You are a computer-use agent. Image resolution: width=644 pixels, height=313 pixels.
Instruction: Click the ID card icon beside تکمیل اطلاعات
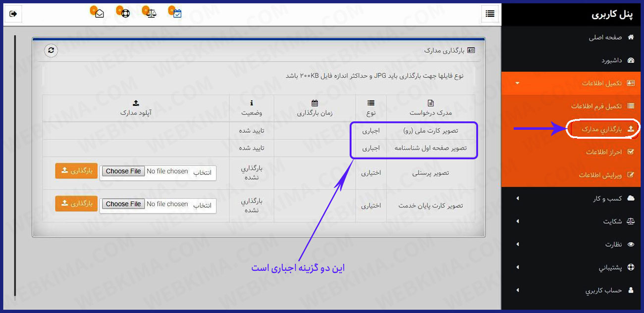pos(631,83)
